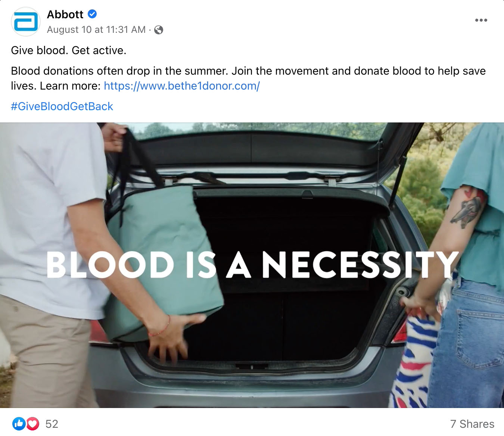Click the Give blood. Get active. text
The height and width of the screenshot is (436, 504).
[69, 50]
